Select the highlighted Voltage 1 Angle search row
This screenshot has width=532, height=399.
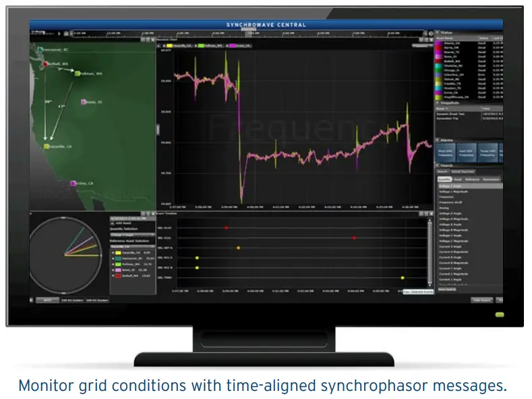(469, 186)
